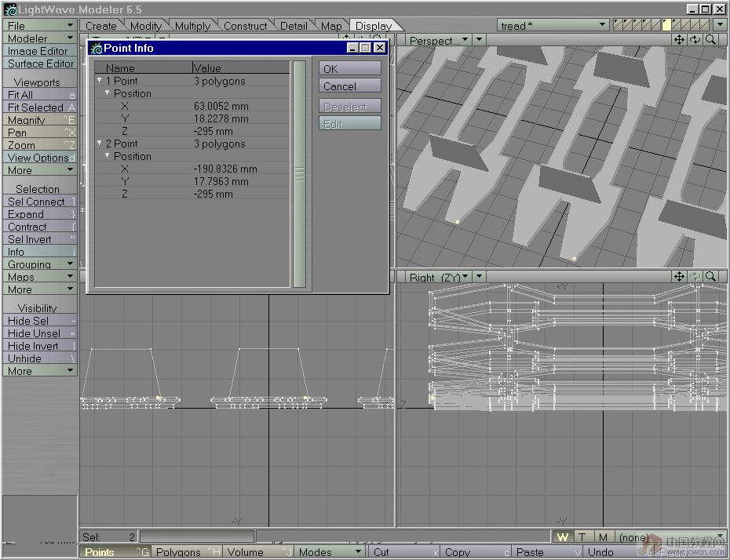730x560 pixels.
Task: Click the X value -190.8326 mm
Action: [225, 169]
